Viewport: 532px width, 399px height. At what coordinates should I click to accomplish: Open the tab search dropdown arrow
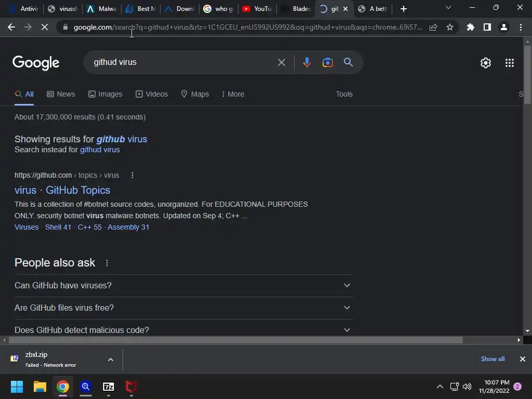pos(448,7)
